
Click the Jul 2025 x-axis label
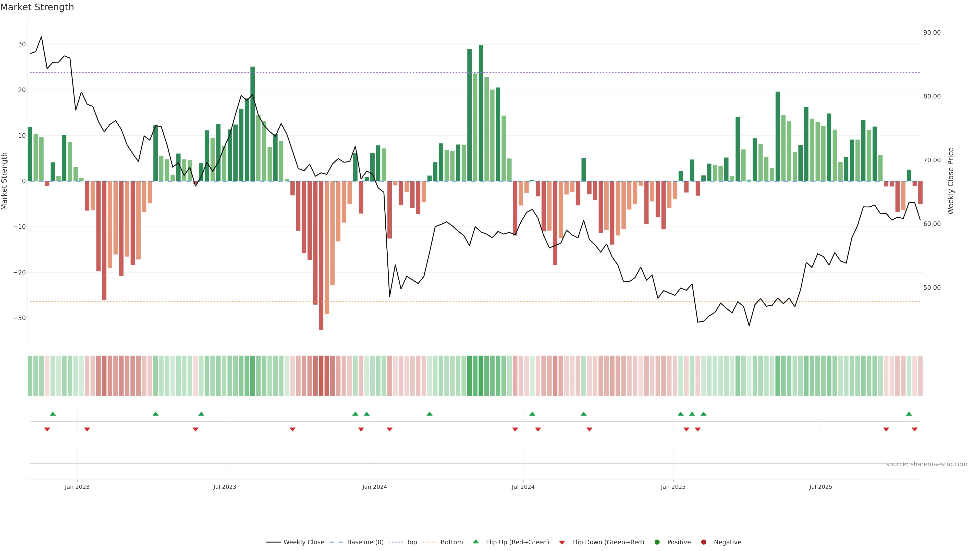(820, 487)
